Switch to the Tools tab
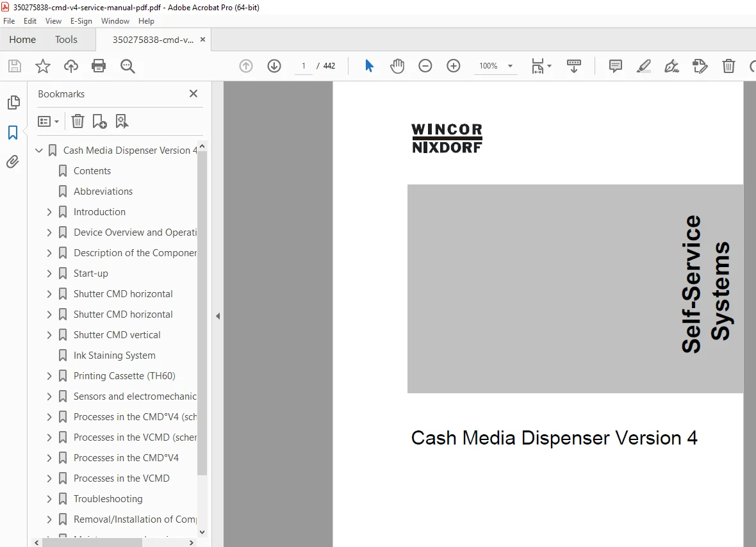This screenshot has height=547, width=756. (66, 40)
